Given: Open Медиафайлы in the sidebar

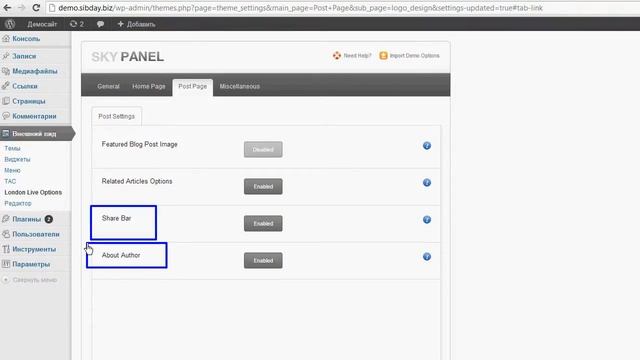Looking at the screenshot, I should pyautogui.click(x=35, y=71).
